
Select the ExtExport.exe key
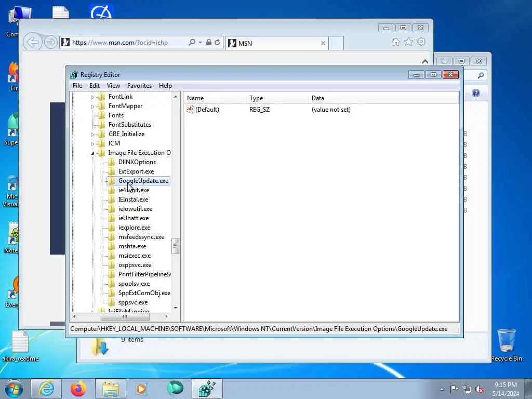pos(136,171)
